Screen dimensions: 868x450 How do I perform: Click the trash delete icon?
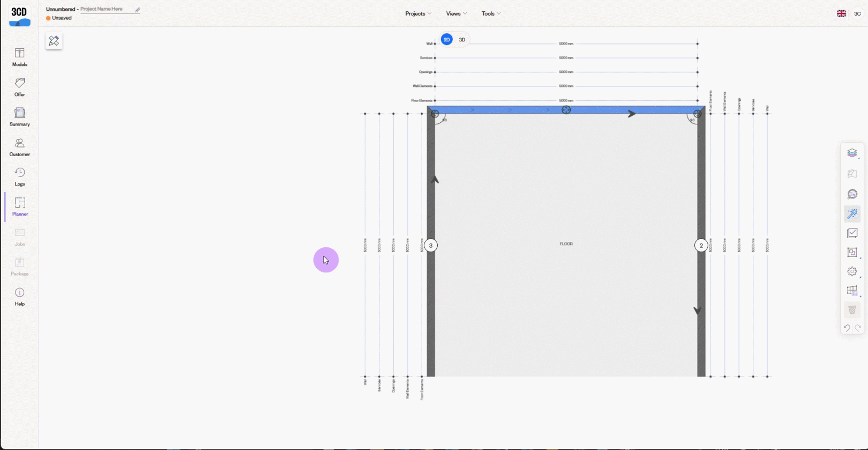852,310
